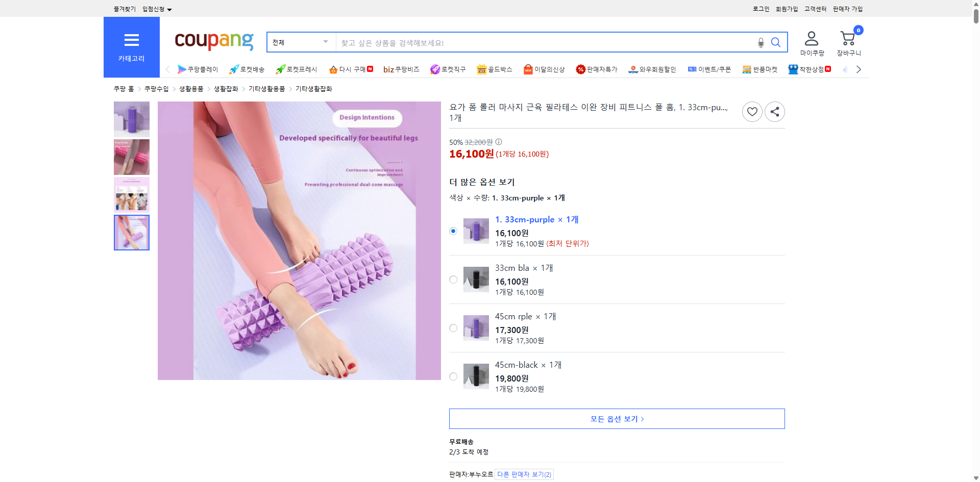
Task: Share the product via share icon
Action: [774, 111]
